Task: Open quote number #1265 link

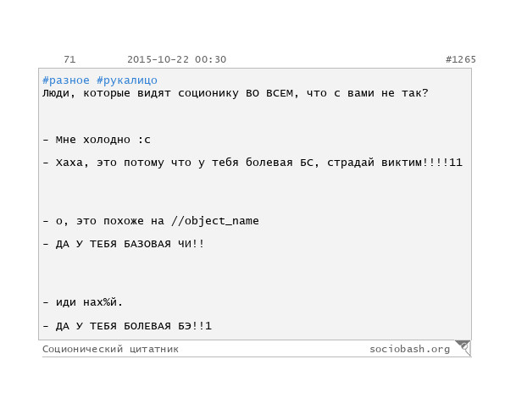Action: coord(461,59)
